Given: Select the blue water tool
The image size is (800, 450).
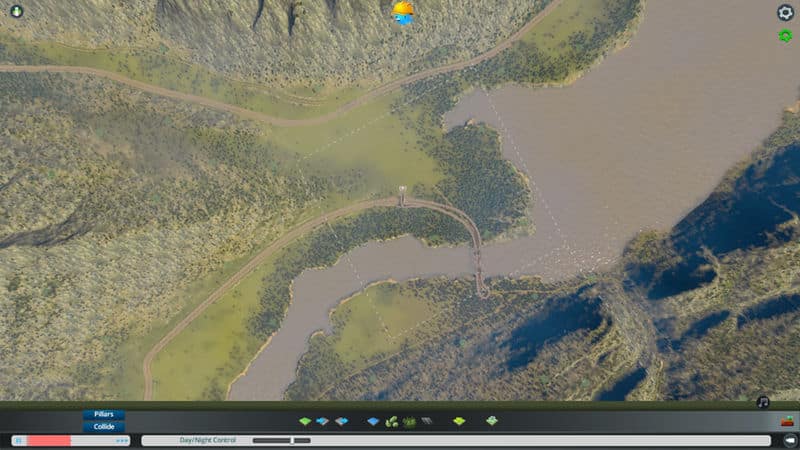Looking at the screenshot, I should [x=373, y=421].
